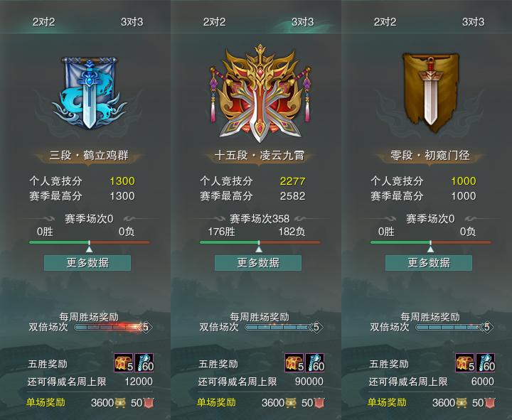Click the win-loss bar under 176胜 182负
This screenshot has height=420, width=512.
[260, 242]
